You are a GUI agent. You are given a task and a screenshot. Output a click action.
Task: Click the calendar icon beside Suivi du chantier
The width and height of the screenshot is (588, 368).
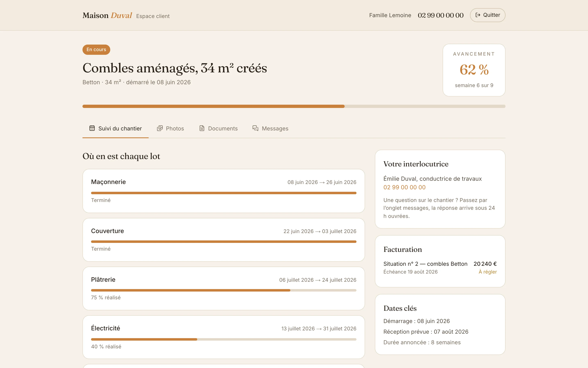coord(92,128)
